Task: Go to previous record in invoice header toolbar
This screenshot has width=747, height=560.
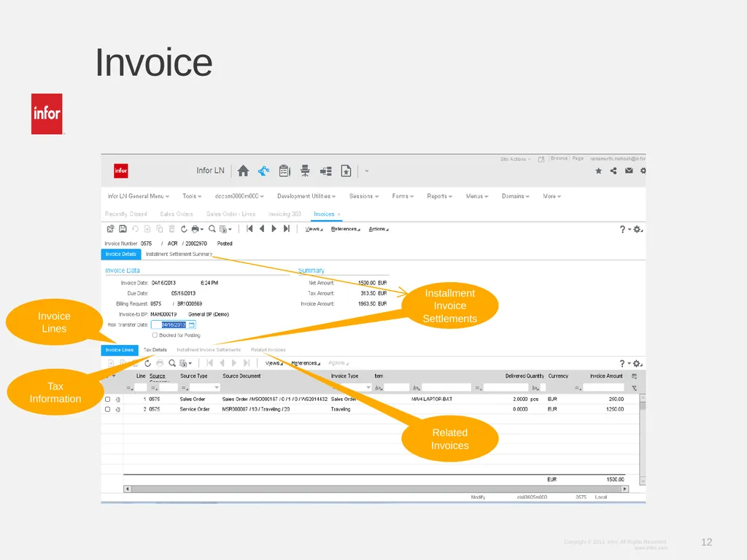Action: coord(262,228)
